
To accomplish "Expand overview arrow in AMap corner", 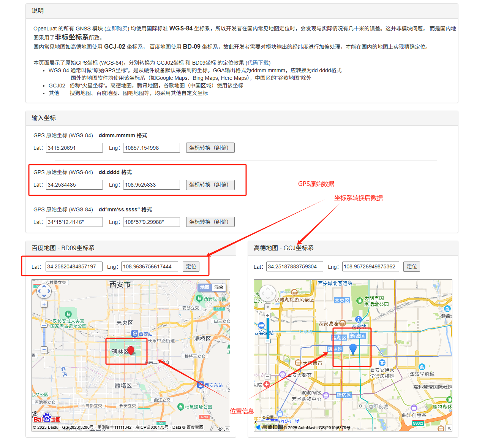I will 449,428.
